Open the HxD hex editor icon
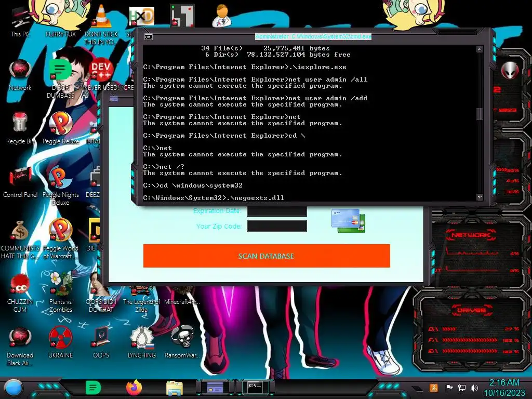 (x=141, y=16)
